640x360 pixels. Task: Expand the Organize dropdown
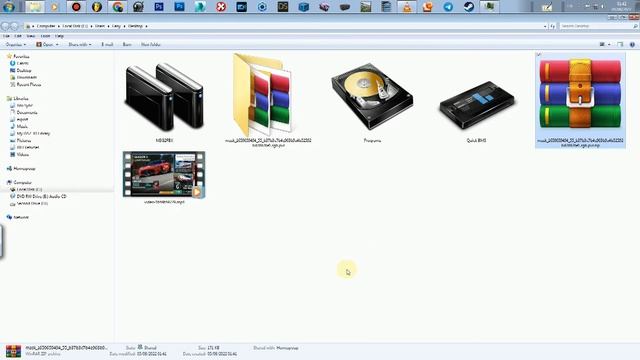point(16,44)
